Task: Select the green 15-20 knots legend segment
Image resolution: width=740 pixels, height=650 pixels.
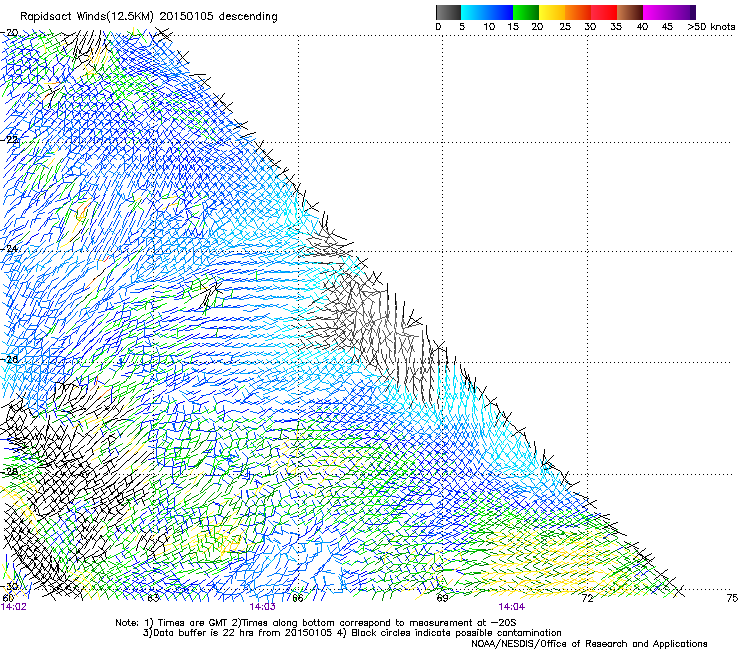Action: 526,12
